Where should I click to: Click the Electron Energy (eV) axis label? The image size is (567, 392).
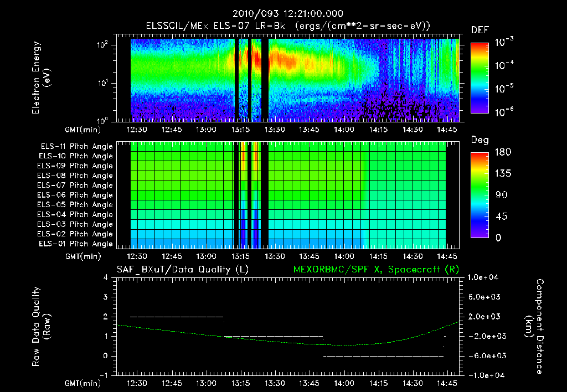(x=40, y=78)
